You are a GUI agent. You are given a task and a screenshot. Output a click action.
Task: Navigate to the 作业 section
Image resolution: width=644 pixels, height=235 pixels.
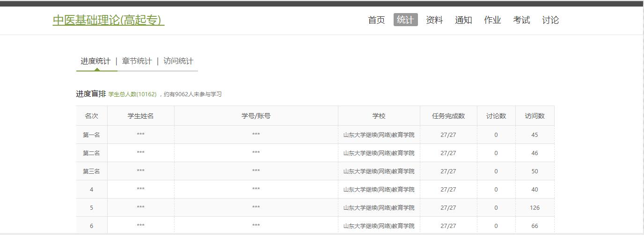click(x=492, y=20)
